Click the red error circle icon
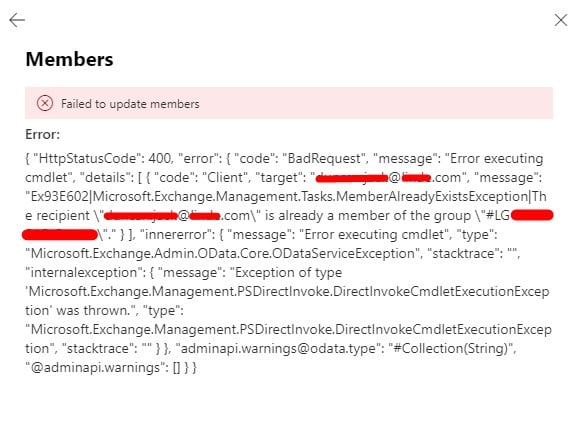 (45, 103)
